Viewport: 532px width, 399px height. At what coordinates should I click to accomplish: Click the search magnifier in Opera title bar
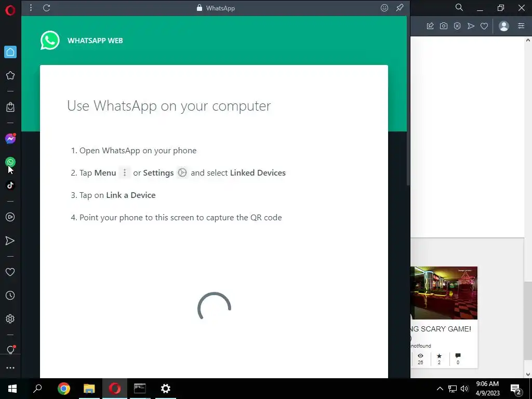pos(459,7)
